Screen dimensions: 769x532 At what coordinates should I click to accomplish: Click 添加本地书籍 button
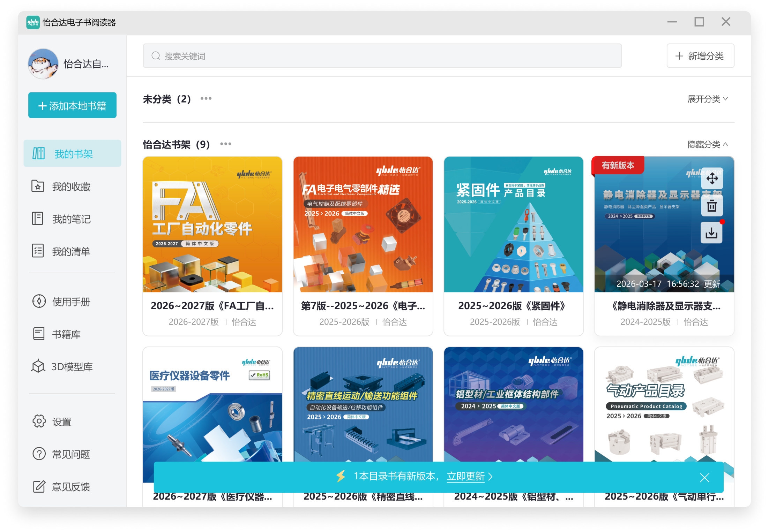pyautogui.click(x=72, y=105)
